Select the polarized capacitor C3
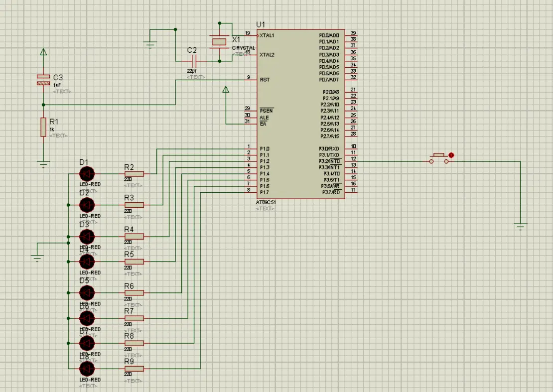553x392 pixels. point(43,80)
